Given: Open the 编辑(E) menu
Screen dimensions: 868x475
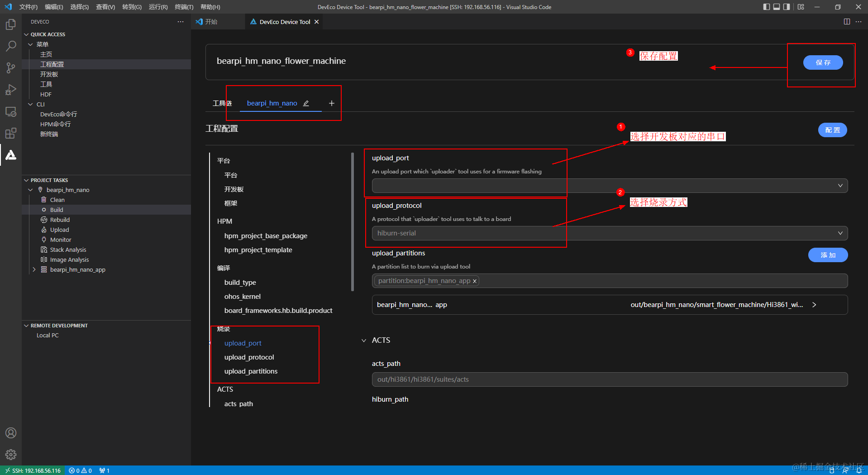Looking at the screenshot, I should (54, 7).
